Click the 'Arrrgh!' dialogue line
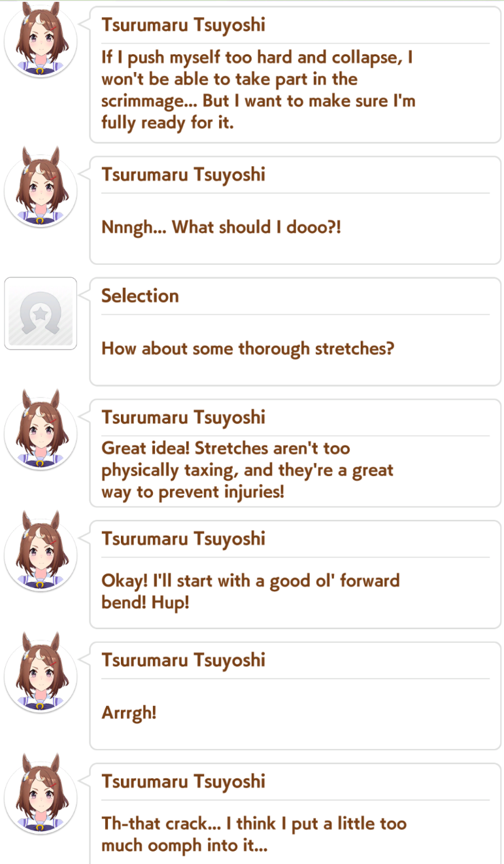The image size is (504, 864). [129, 712]
